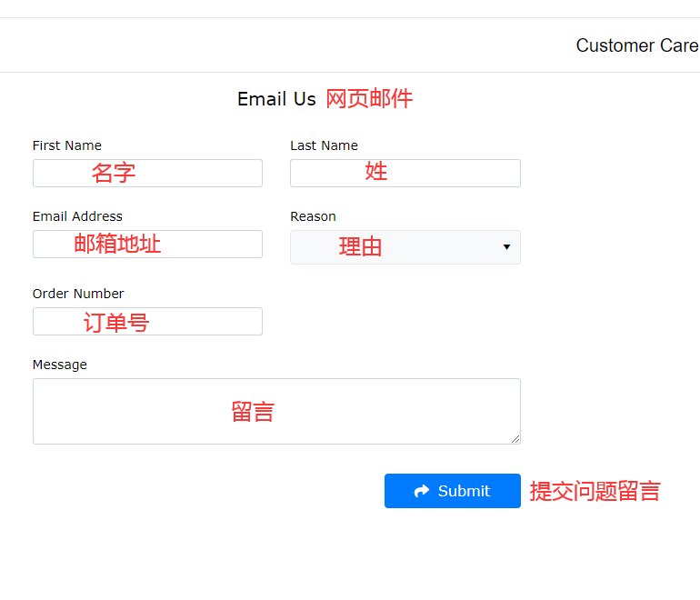Focus the Message text area
700x600 pixels.
pyautogui.click(x=276, y=411)
